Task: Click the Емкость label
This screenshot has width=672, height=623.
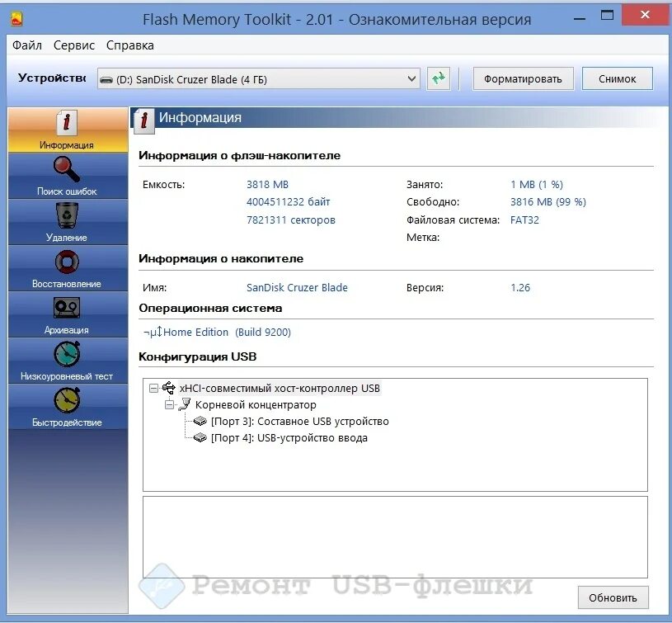Action: pos(164,184)
